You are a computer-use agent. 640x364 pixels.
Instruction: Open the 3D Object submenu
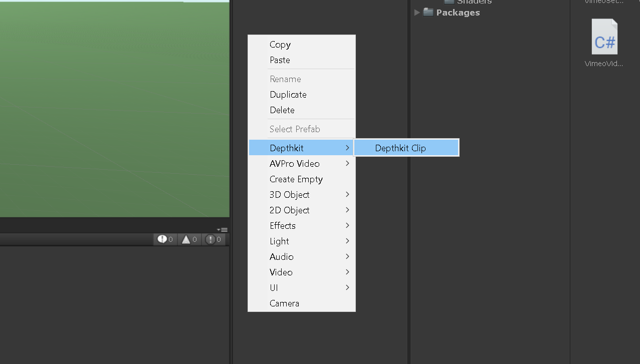coord(289,195)
